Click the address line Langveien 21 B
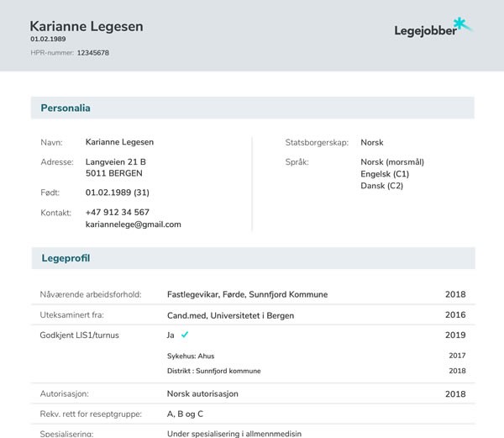 click(115, 161)
